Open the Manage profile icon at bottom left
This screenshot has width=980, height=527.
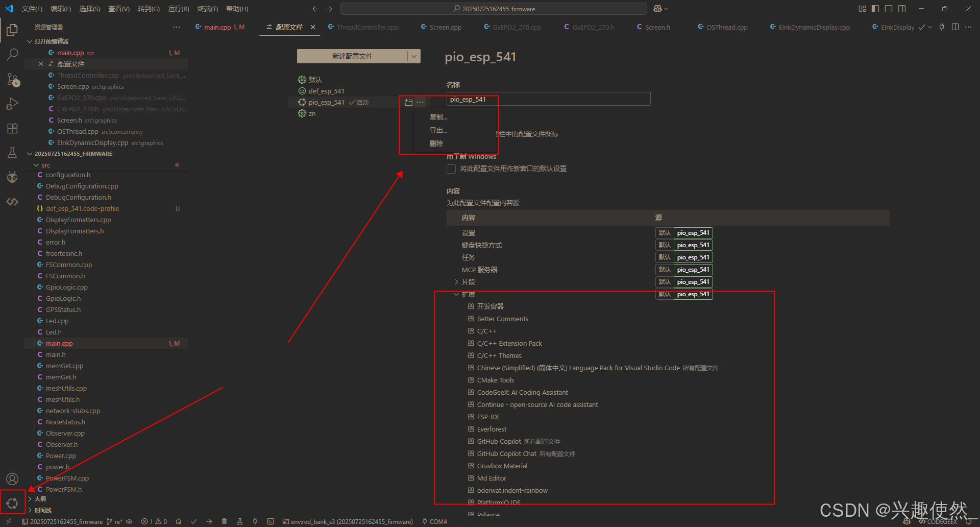(x=12, y=503)
